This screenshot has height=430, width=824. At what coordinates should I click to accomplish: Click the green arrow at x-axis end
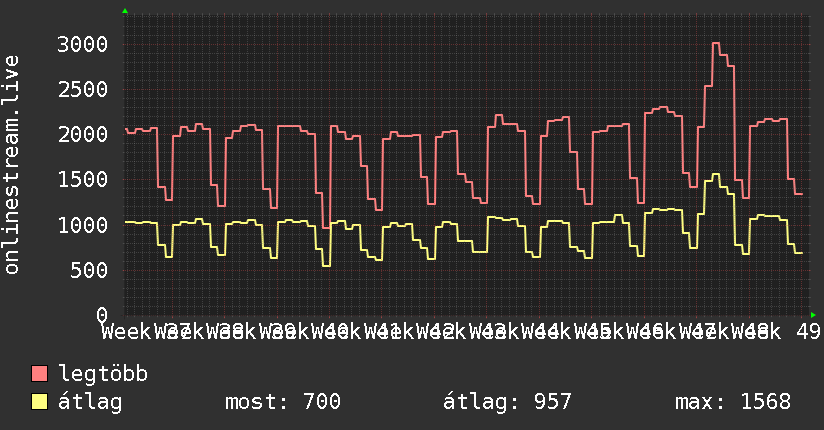tap(813, 315)
